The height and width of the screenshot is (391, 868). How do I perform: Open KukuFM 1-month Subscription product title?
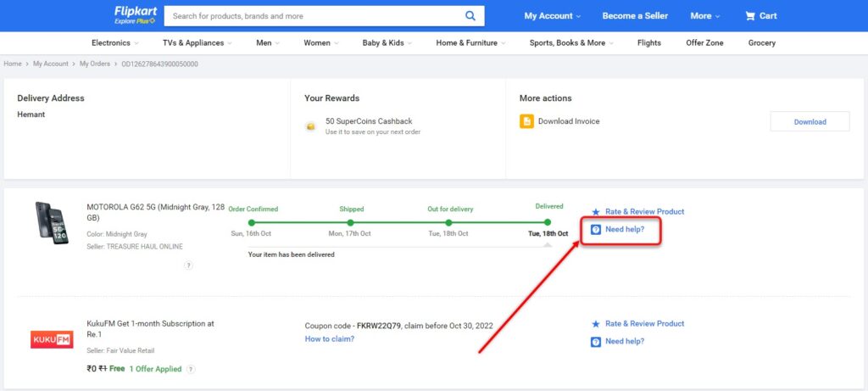point(151,329)
